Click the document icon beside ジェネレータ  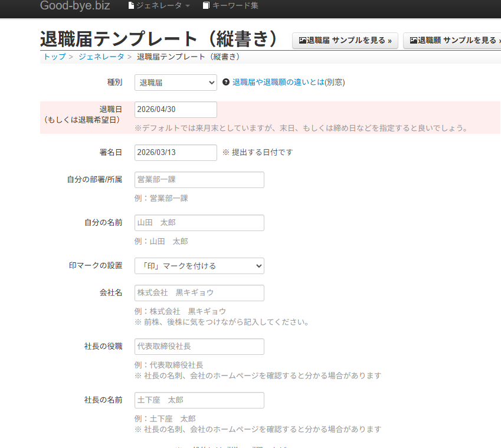click(132, 6)
